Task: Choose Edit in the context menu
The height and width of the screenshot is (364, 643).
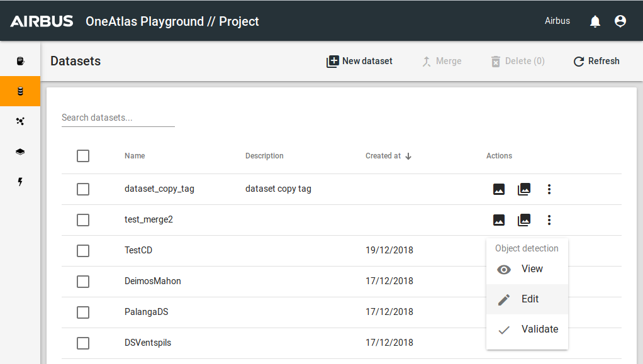Action: 527,299
